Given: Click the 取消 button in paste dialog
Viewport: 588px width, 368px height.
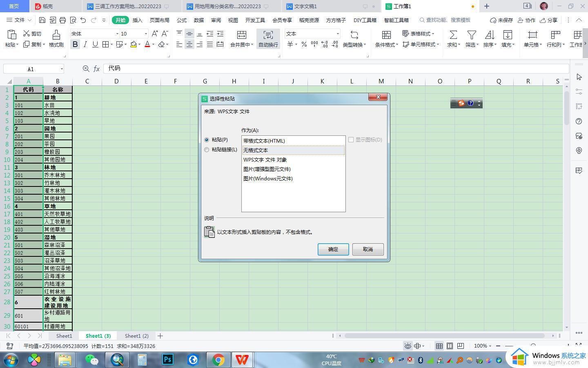Looking at the screenshot, I should tap(368, 249).
